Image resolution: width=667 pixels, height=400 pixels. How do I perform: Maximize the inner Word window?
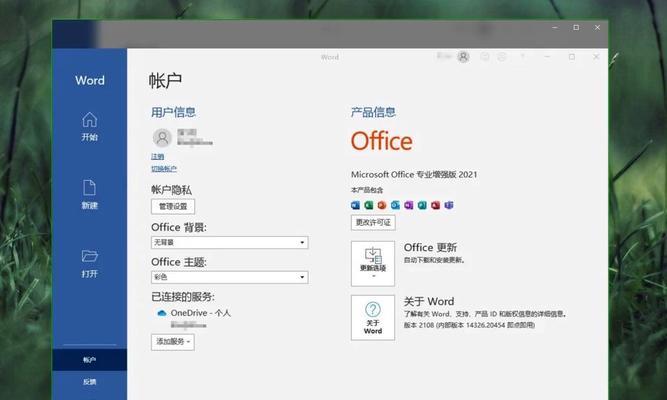coord(572,57)
